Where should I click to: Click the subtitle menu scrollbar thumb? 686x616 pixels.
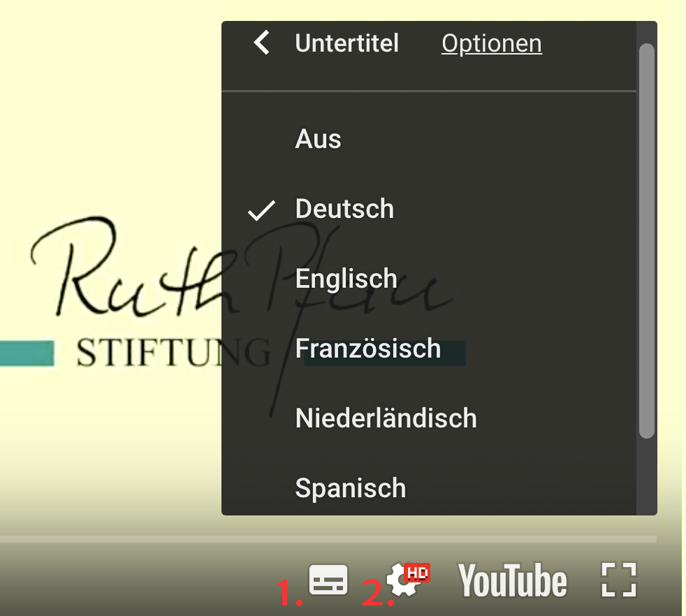pyautogui.click(x=647, y=241)
